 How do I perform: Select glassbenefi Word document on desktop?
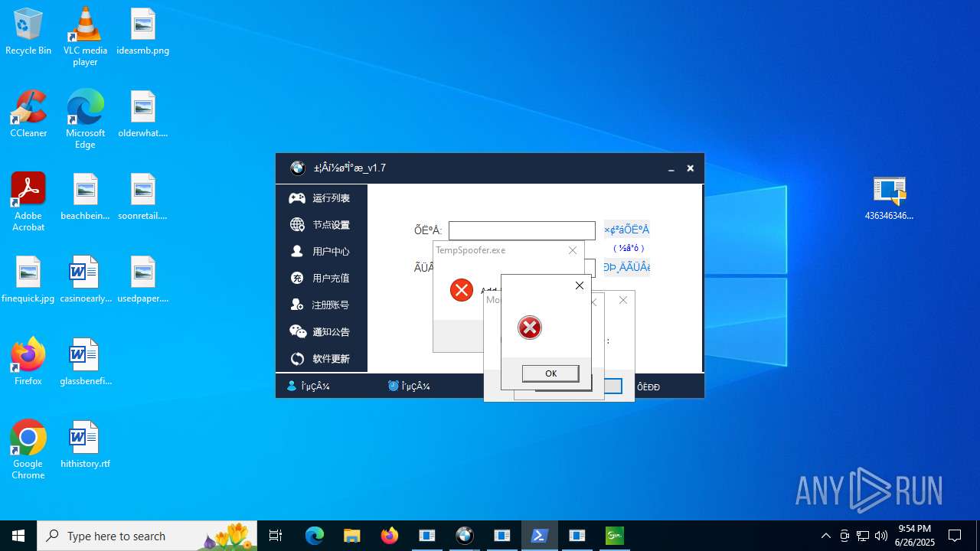pos(85,362)
